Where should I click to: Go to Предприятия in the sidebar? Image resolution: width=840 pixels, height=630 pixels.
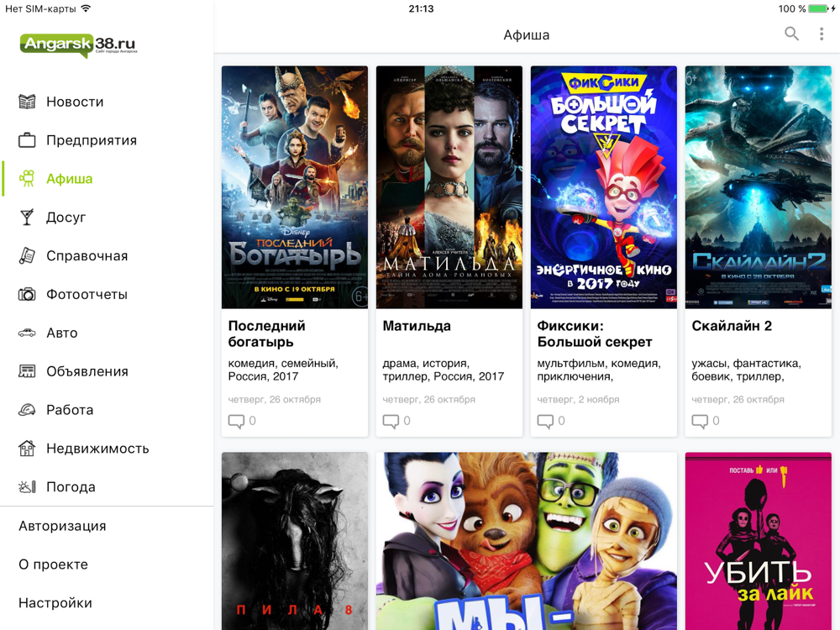[92, 140]
